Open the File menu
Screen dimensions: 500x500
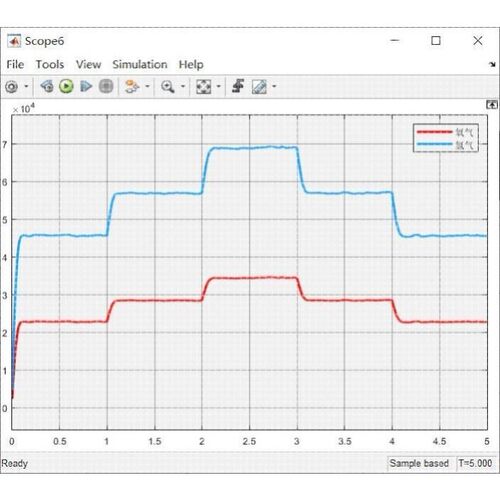15,64
